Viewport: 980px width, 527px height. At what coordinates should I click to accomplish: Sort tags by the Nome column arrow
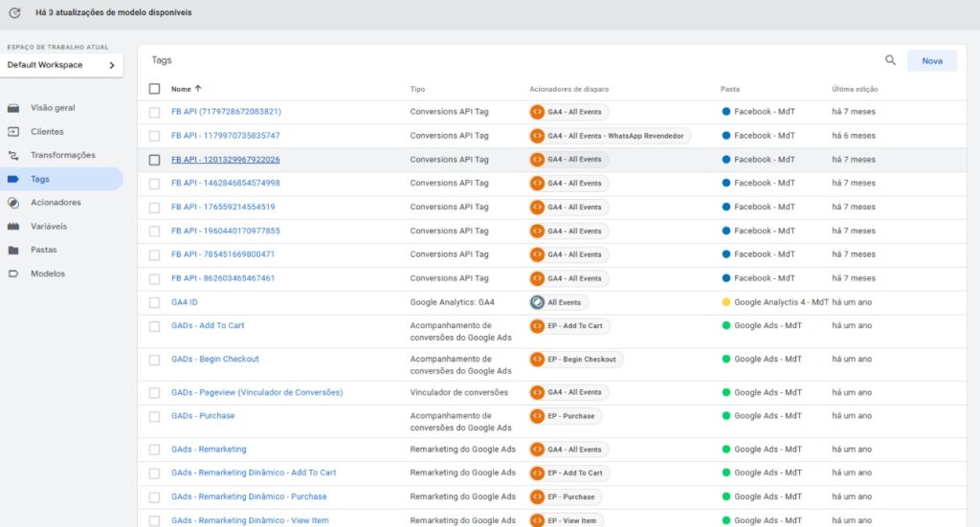pyautogui.click(x=198, y=89)
